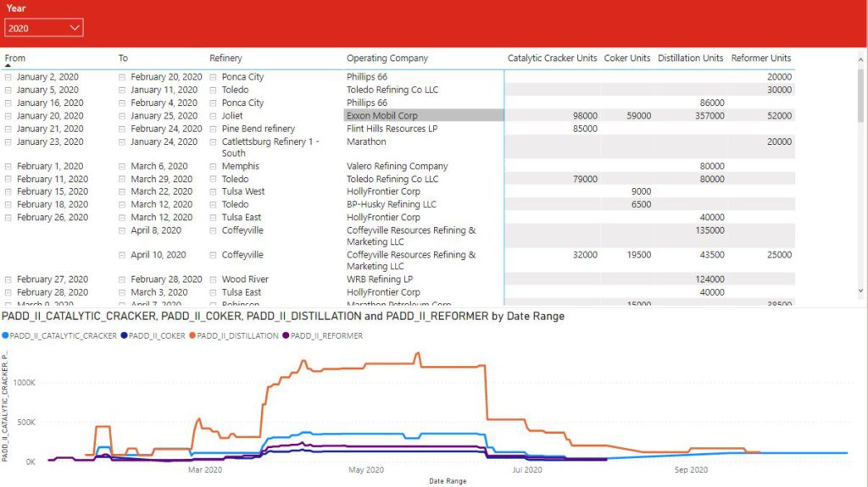Select the PADD_II_DISTILLATION legend label
Viewport: 868px width, 487px height.
(237, 335)
